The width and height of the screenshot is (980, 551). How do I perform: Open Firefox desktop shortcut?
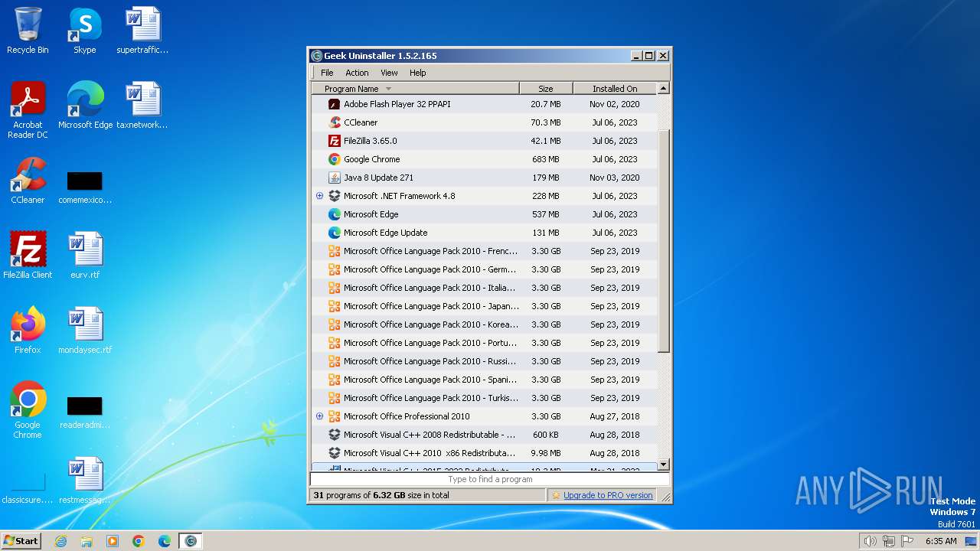click(28, 331)
